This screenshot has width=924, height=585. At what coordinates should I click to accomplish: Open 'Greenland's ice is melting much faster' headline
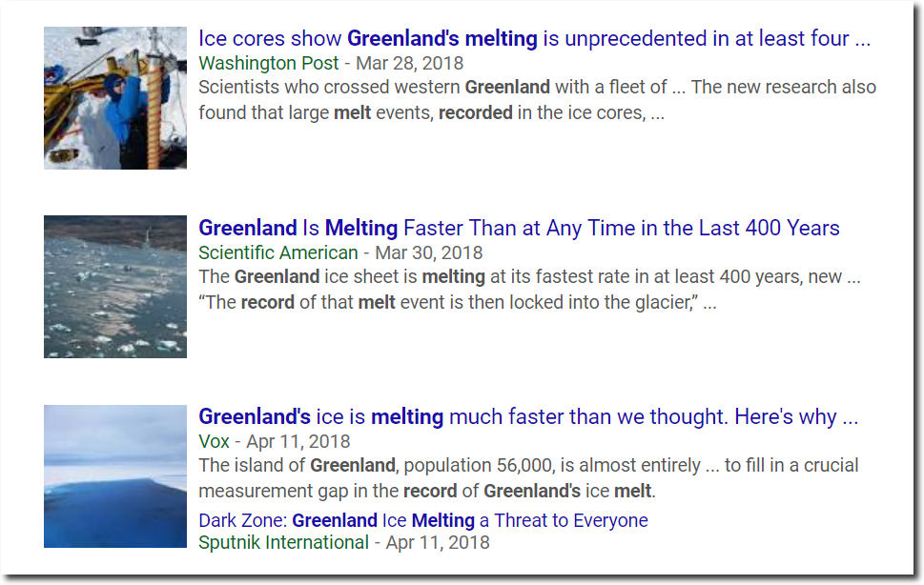coord(528,416)
